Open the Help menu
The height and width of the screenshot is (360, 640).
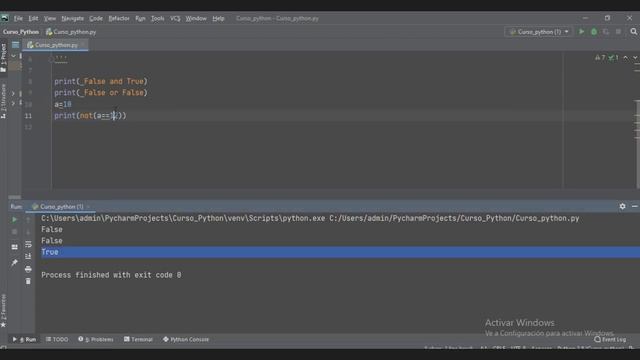[218, 18]
